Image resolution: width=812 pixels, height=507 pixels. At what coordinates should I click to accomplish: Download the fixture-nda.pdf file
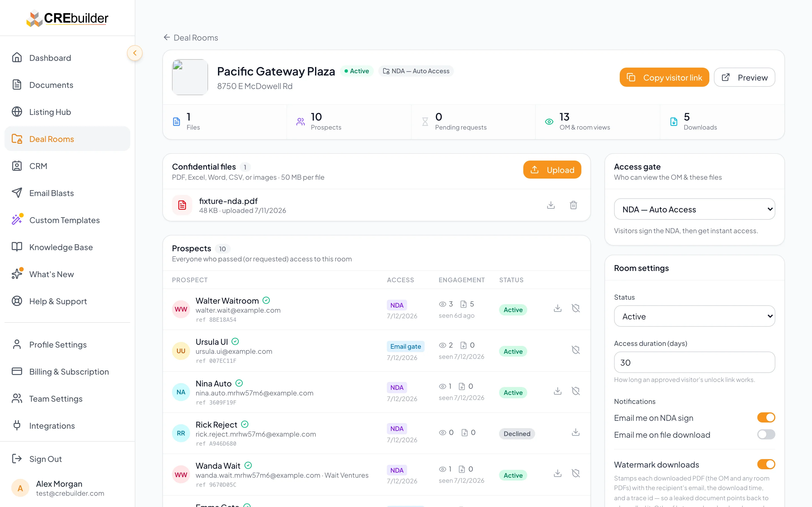click(x=551, y=205)
